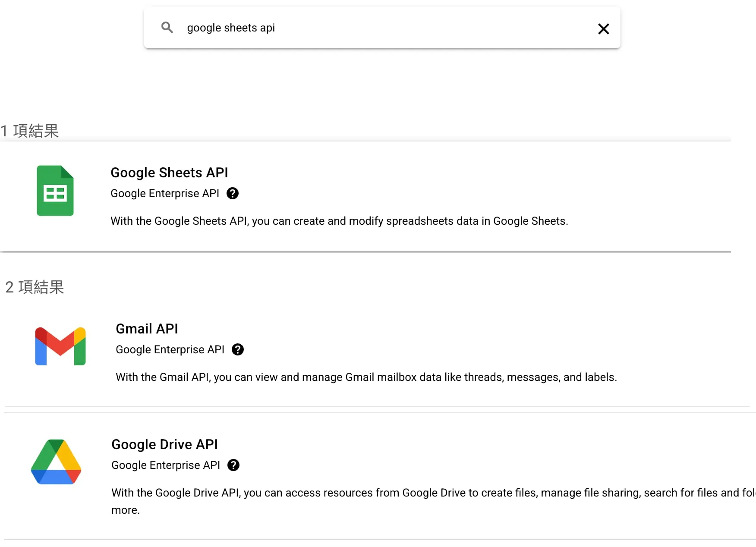Click Google Enterprise API label under Sheets
756x547 pixels.
pos(165,193)
